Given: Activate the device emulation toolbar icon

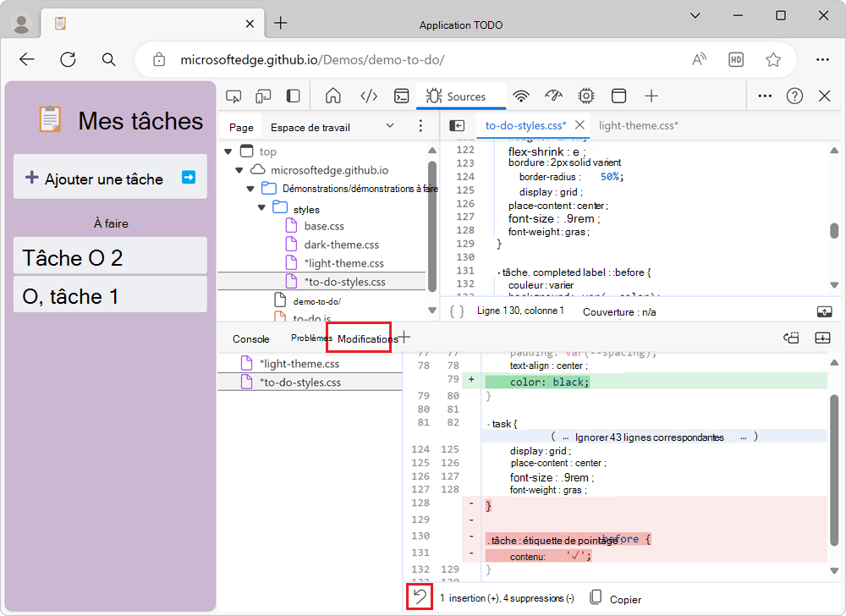Looking at the screenshot, I should coord(263,96).
